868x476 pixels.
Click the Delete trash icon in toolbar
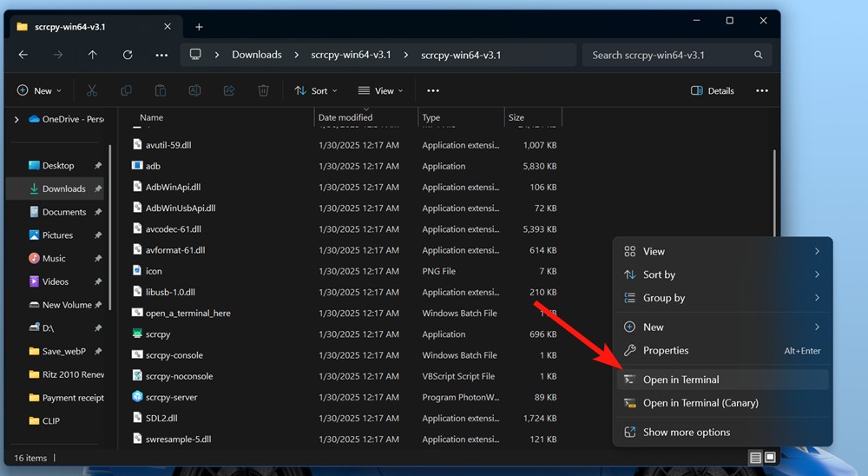pos(263,90)
